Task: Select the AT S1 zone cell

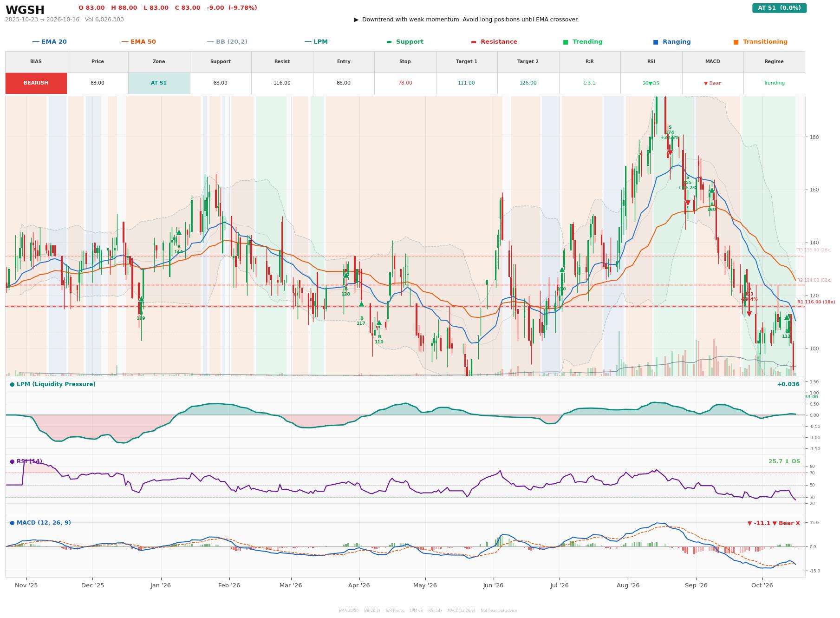Action: (159, 83)
